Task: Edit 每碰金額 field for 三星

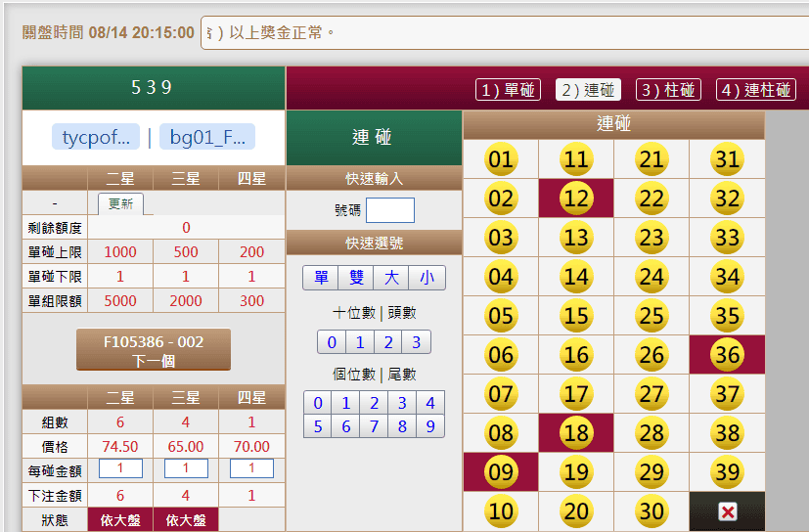Action: 186,468
